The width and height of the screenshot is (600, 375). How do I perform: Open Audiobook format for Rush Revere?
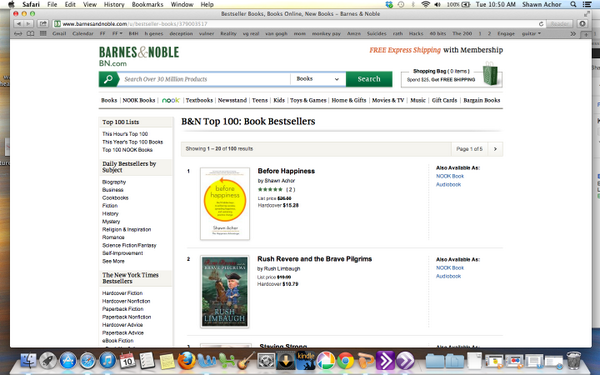[x=448, y=276]
